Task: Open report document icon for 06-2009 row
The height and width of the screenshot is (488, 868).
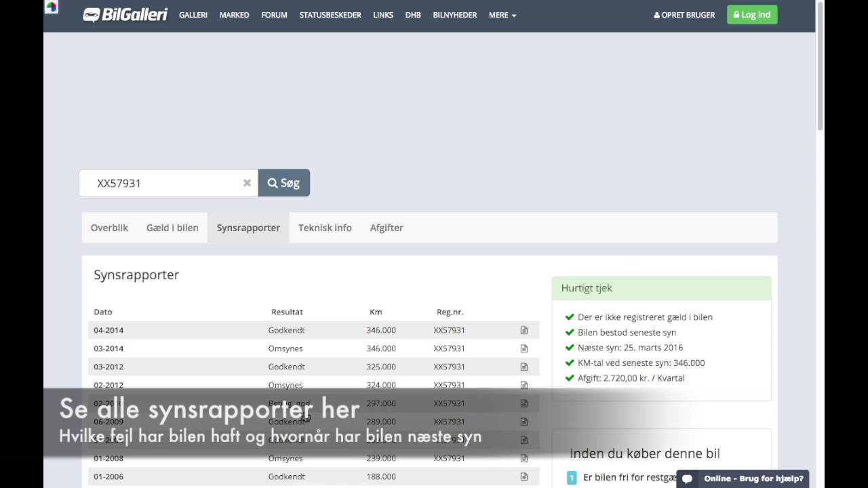Action: point(524,422)
